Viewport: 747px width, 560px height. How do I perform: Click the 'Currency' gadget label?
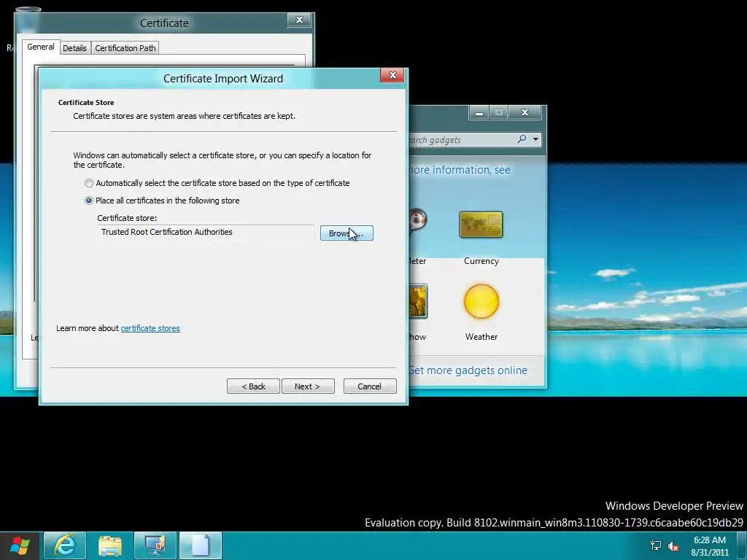coord(481,261)
